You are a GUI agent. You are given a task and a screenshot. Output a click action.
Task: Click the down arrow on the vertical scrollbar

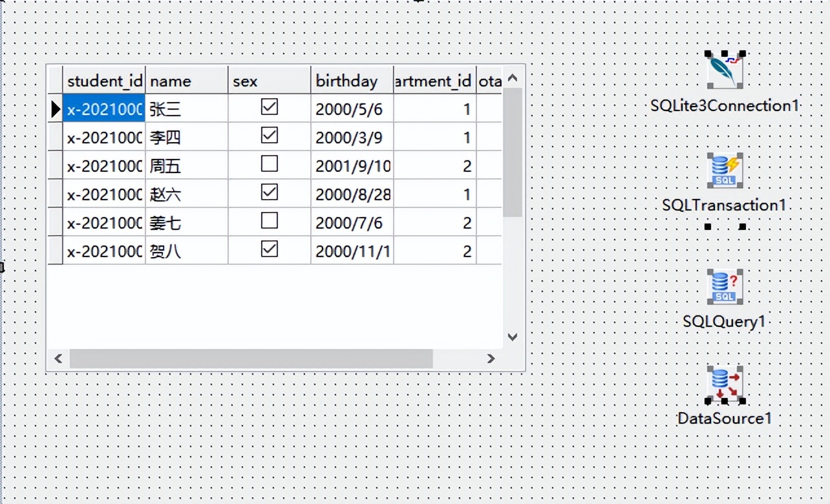pyautogui.click(x=512, y=337)
